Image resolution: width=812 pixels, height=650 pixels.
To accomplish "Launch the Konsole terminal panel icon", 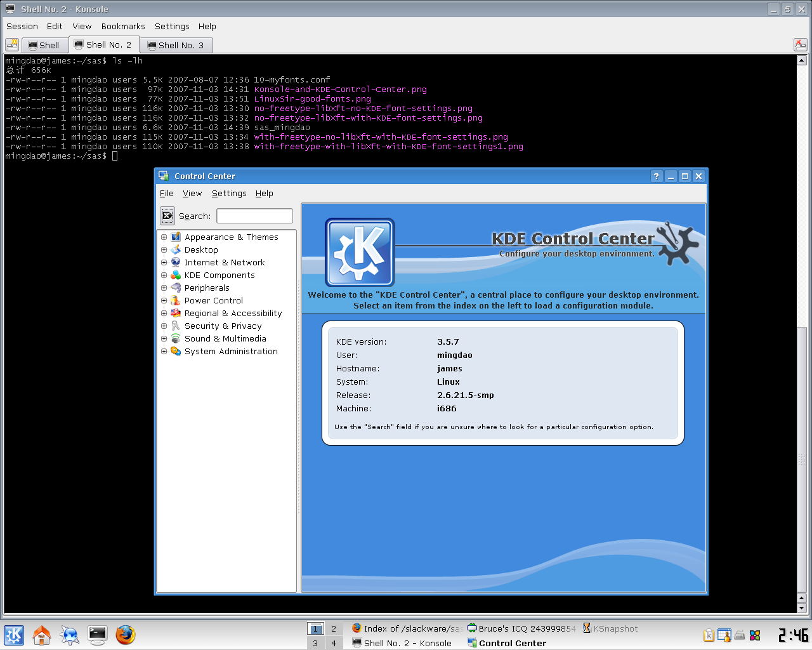I will tap(98, 635).
